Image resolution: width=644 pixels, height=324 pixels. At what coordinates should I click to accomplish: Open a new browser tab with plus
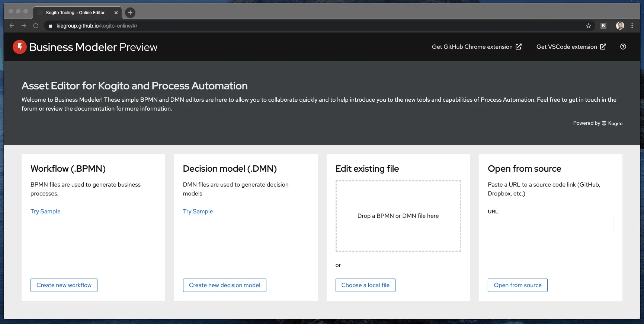(x=130, y=13)
